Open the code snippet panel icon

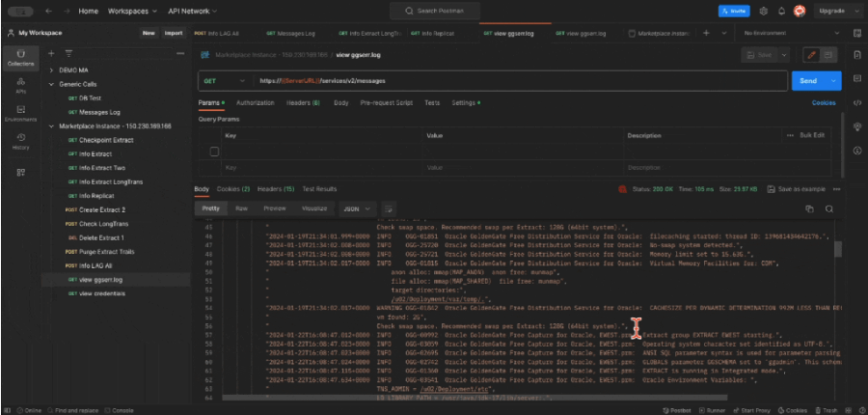click(856, 101)
